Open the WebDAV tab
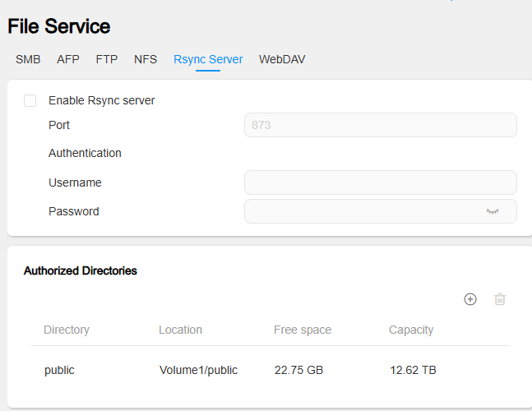This screenshot has width=532, height=411. point(282,59)
